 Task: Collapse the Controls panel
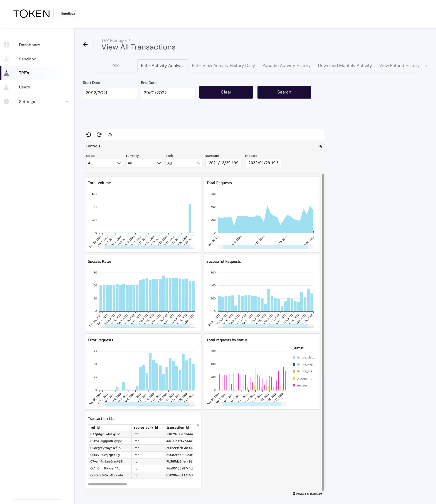(x=319, y=146)
